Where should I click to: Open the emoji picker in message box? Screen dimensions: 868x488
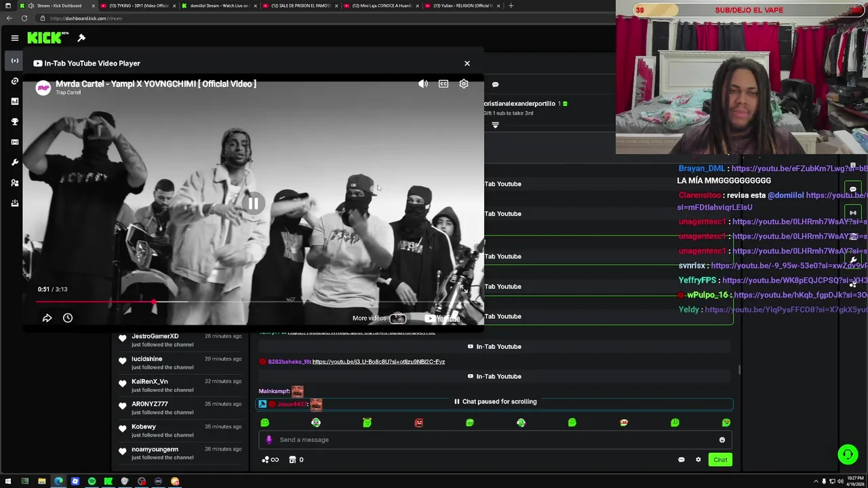pyautogui.click(x=722, y=440)
